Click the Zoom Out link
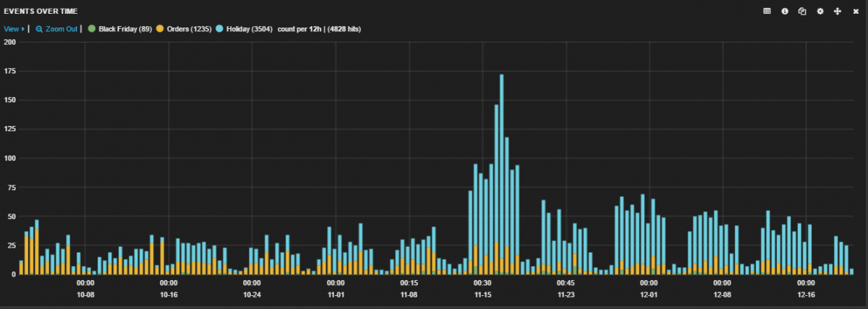 tap(61, 29)
